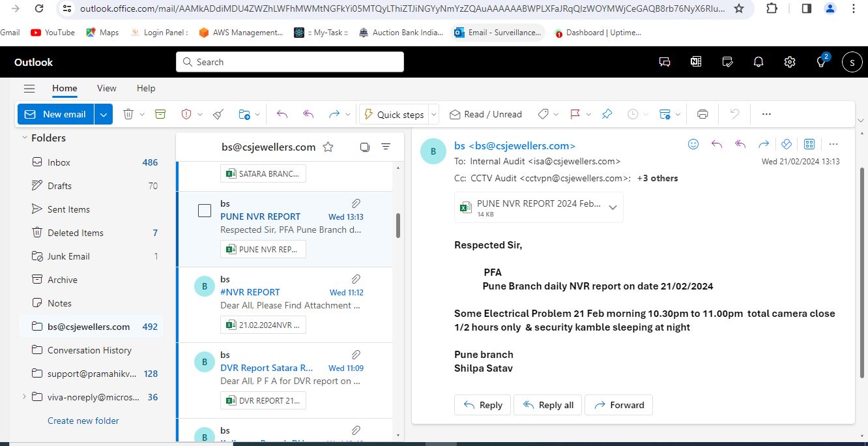868x446 pixels.
Task: Open the Apps grid icon in message header
Action: point(809,144)
